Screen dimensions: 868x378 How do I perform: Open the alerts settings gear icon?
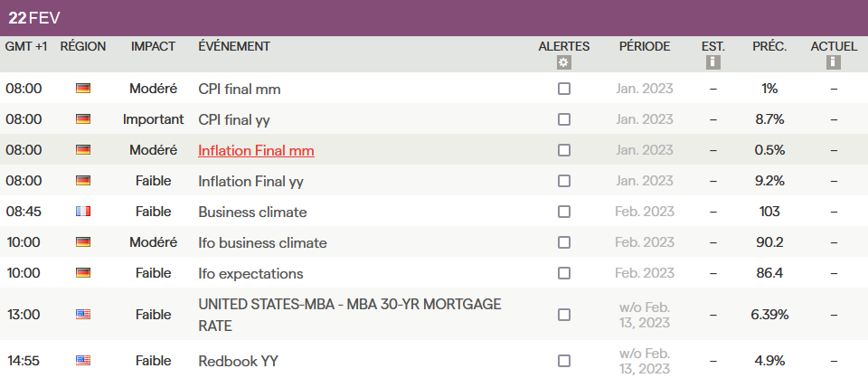point(563,62)
